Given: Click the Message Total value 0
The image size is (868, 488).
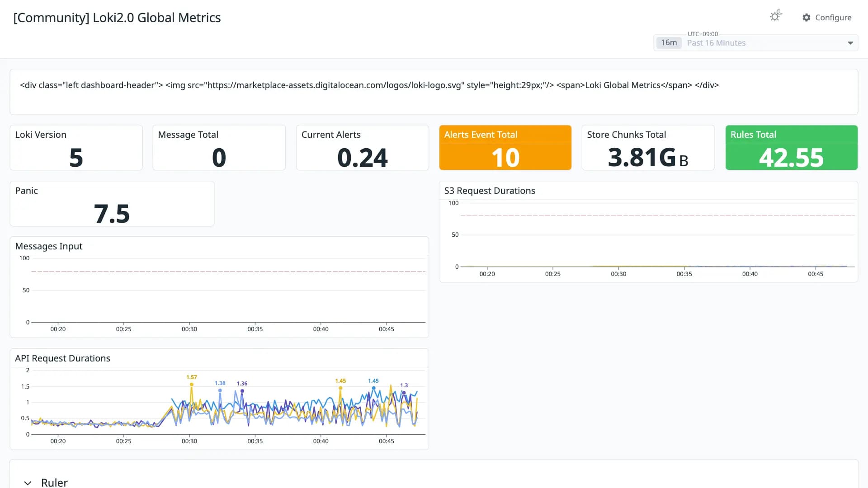Looking at the screenshot, I should 219,158.
